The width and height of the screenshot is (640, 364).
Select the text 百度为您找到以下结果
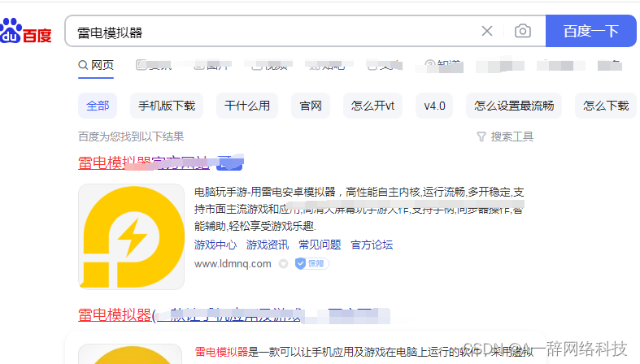click(x=131, y=136)
